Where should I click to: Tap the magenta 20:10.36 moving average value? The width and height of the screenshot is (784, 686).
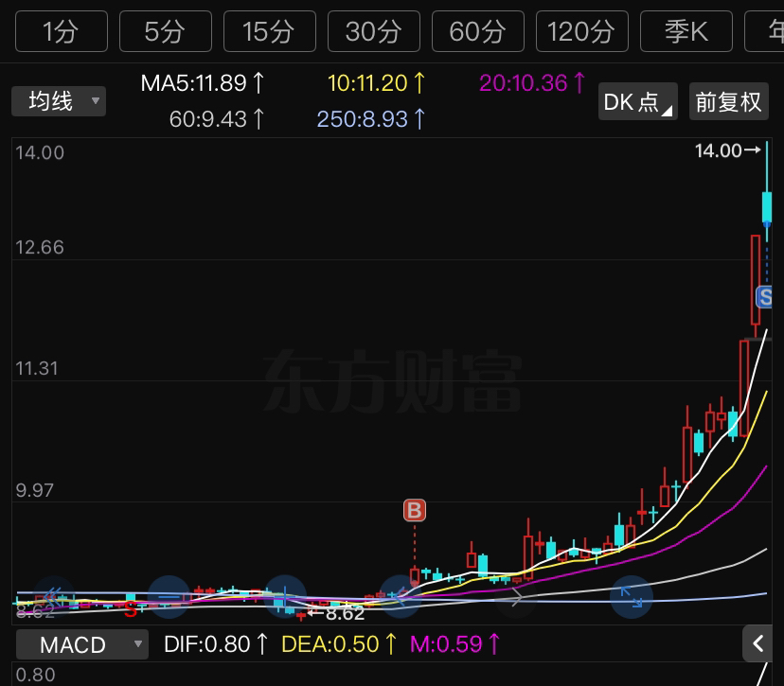(532, 83)
